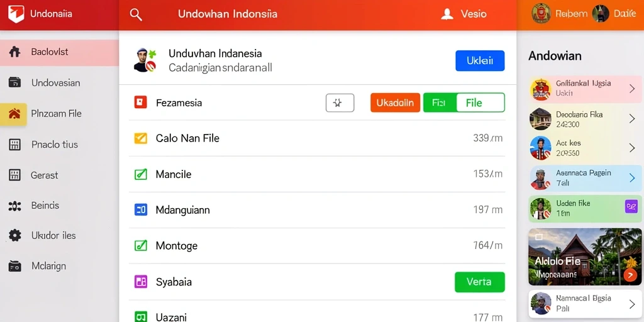Viewport: 644px width, 322px height.
Task: Click the grid icon beside Pnaclo tius
Action: pyautogui.click(x=15, y=145)
